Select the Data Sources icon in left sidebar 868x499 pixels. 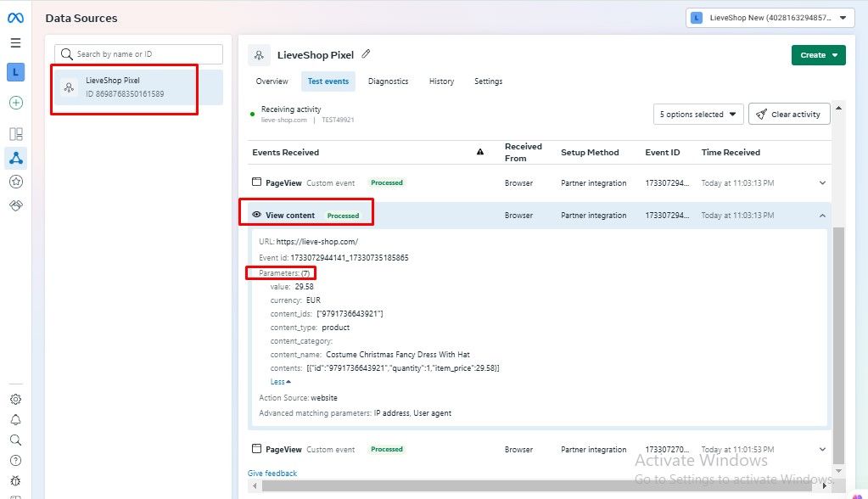[x=15, y=159]
